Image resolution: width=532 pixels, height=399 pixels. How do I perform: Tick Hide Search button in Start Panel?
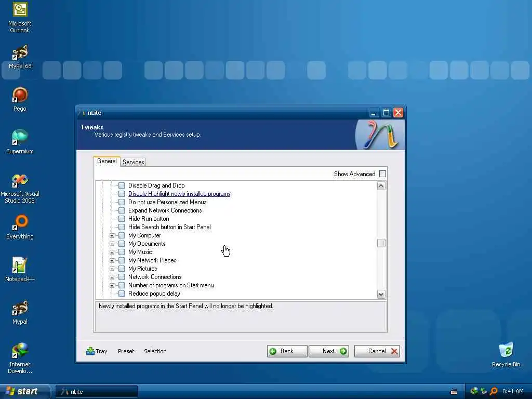point(122,227)
